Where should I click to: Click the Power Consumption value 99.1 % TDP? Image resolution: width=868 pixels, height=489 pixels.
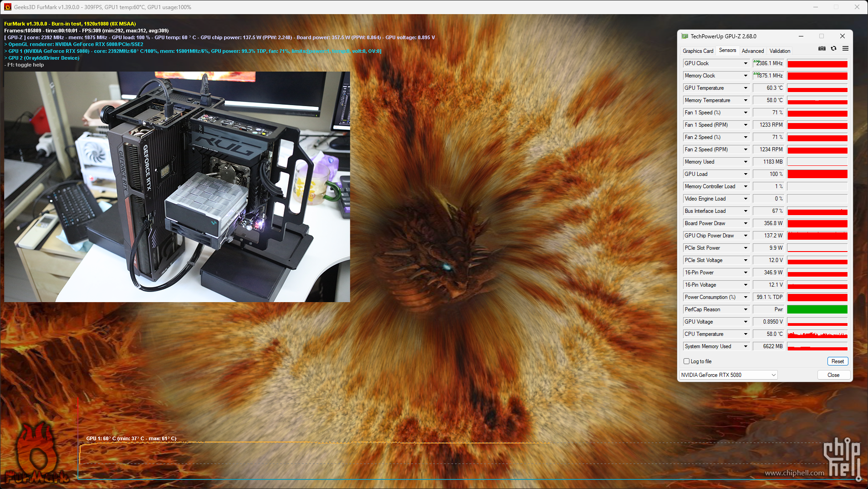click(x=769, y=297)
